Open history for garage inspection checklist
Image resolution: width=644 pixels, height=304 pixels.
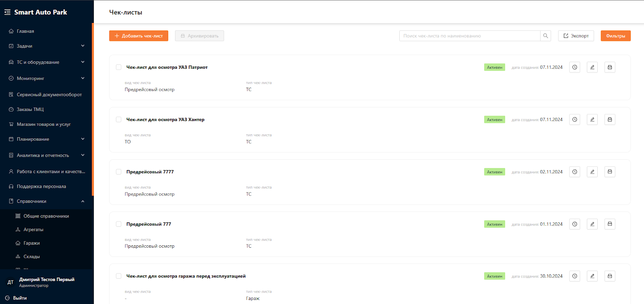point(574,276)
